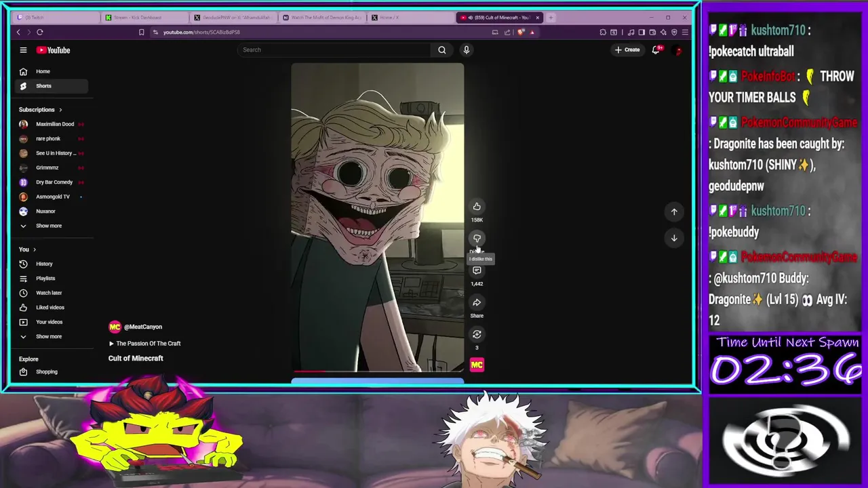This screenshot has height=488, width=868.
Task: Share this Short
Action: pyautogui.click(x=477, y=302)
